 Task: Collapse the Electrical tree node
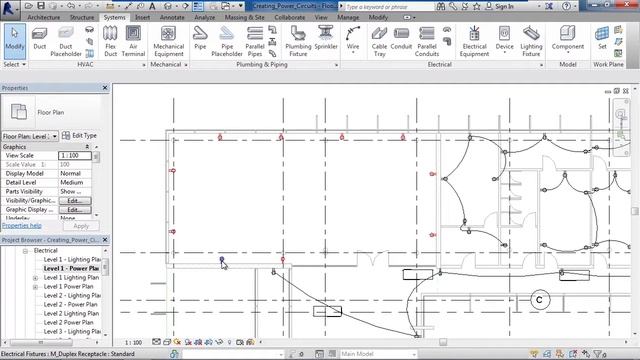(25, 251)
